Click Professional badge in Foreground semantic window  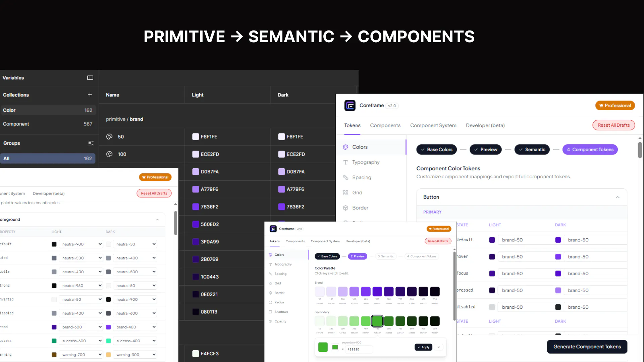(155, 177)
